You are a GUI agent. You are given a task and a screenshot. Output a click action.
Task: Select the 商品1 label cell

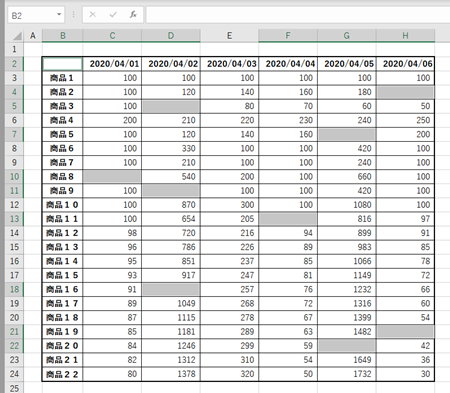(62, 78)
